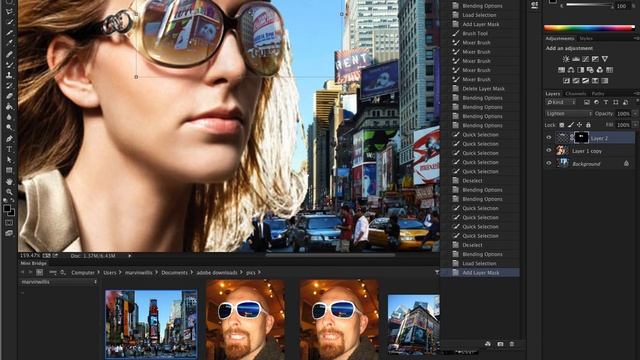The height and width of the screenshot is (360, 640).
Task: Open the Adjustments panel menu
Action: [x=636, y=38]
